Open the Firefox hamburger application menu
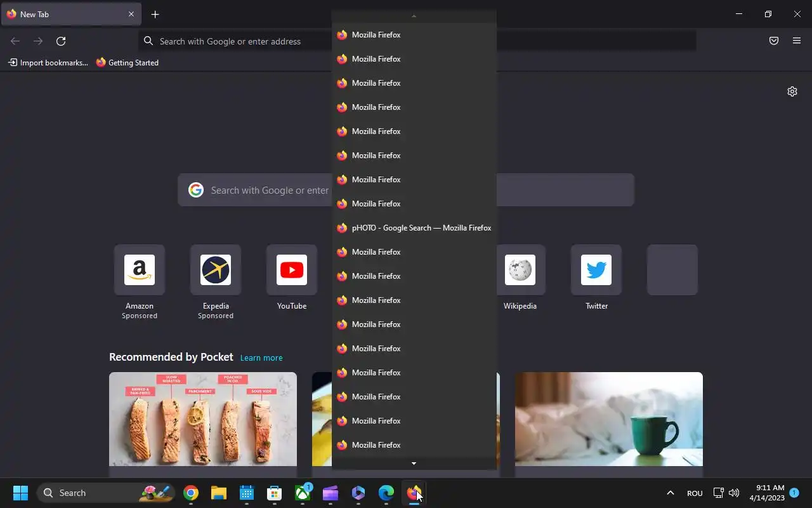 [797, 41]
